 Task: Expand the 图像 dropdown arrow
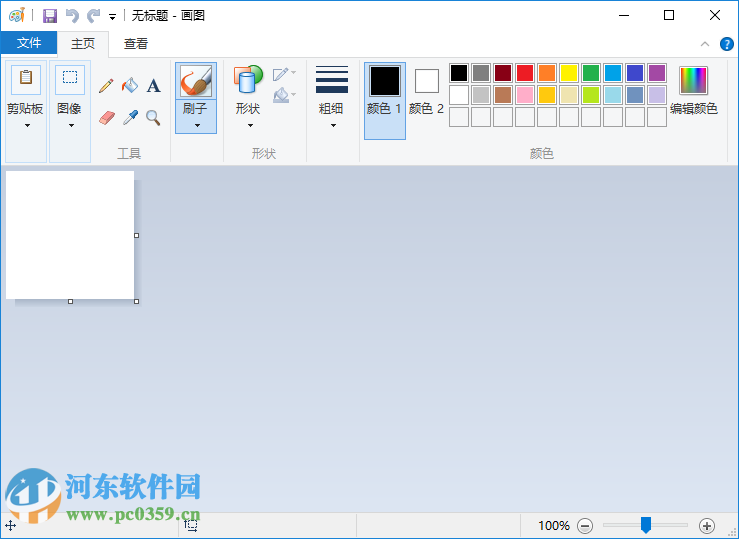click(71, 125)
